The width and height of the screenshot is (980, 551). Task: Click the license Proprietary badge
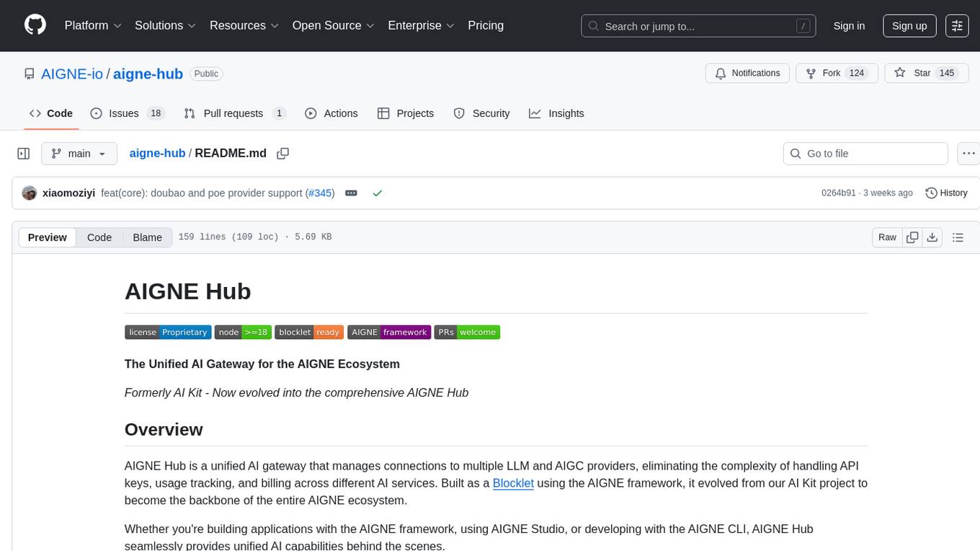click(168, 332)
